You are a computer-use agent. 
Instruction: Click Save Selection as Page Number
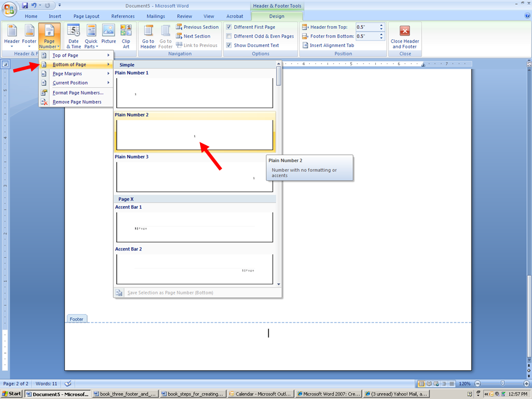pyautogui.click(x=197, y=293)
